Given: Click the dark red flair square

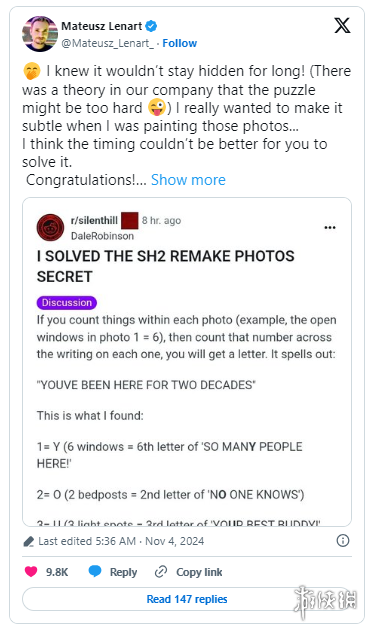Looking at the screenshot, I should tap(130, 220).
